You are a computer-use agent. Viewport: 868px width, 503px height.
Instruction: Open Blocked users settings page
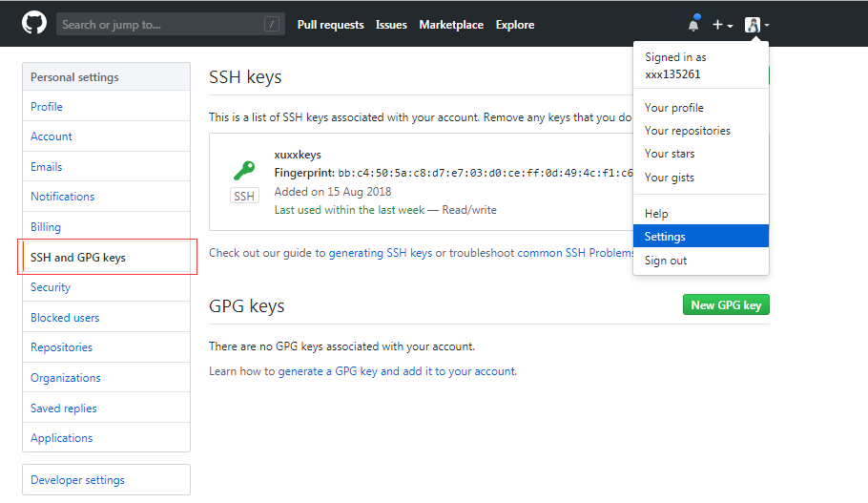65,318
